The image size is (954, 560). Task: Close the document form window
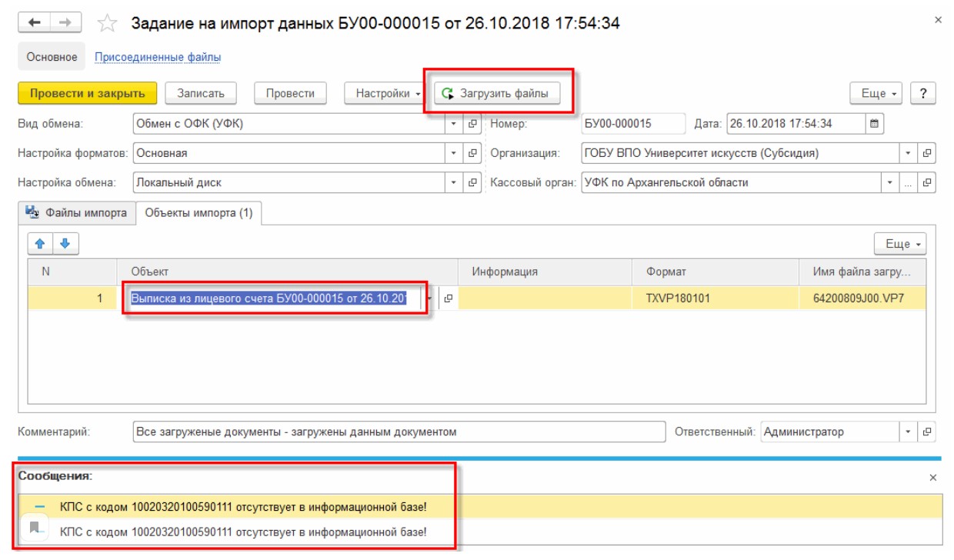point(938,20)
